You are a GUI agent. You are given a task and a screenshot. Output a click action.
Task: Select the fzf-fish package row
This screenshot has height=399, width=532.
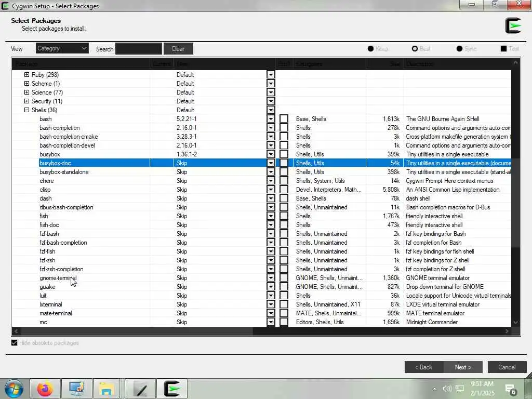(261, 251)
